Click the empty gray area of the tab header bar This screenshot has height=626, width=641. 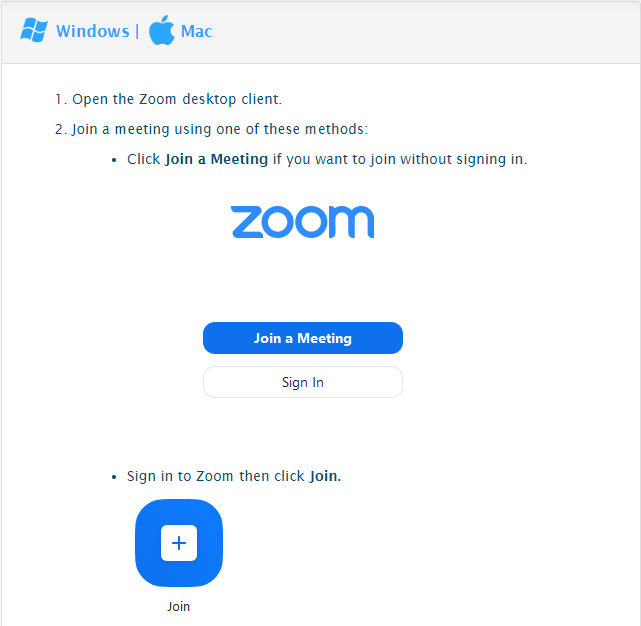click(x=425, y=32)
